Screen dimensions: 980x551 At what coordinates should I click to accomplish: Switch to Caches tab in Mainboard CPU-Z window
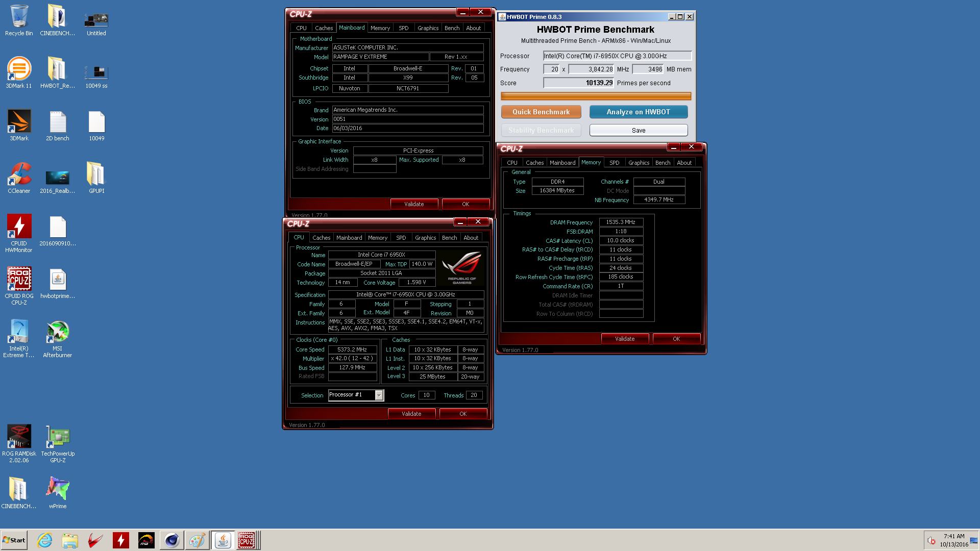[x=324, y=28]
